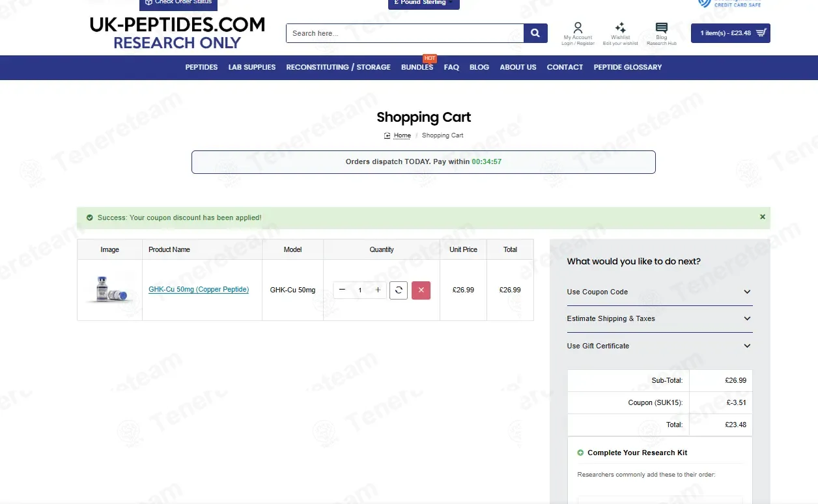The width and height of the screenshot is (818, 504).
Task: Click the green success check icon
Action: pos(90,217)
